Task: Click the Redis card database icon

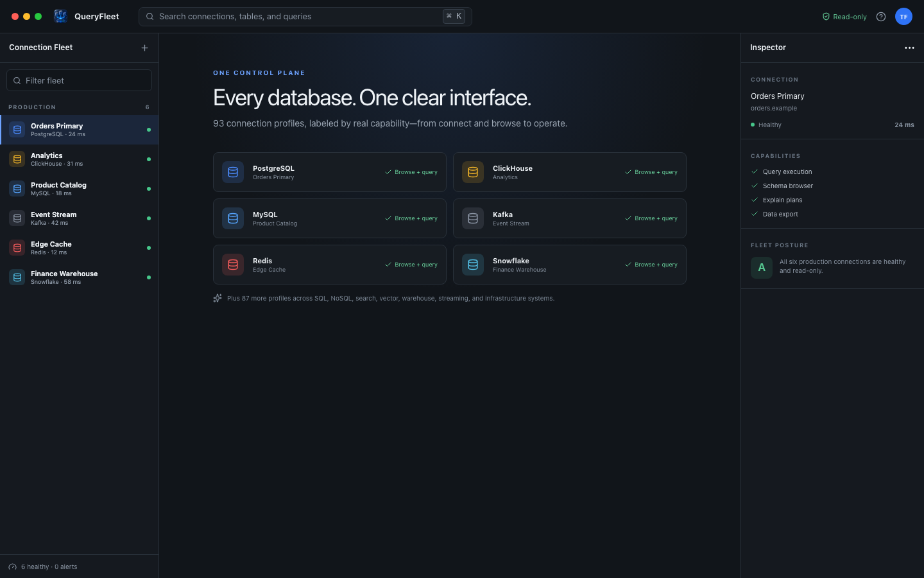Action: coord(233,265)
